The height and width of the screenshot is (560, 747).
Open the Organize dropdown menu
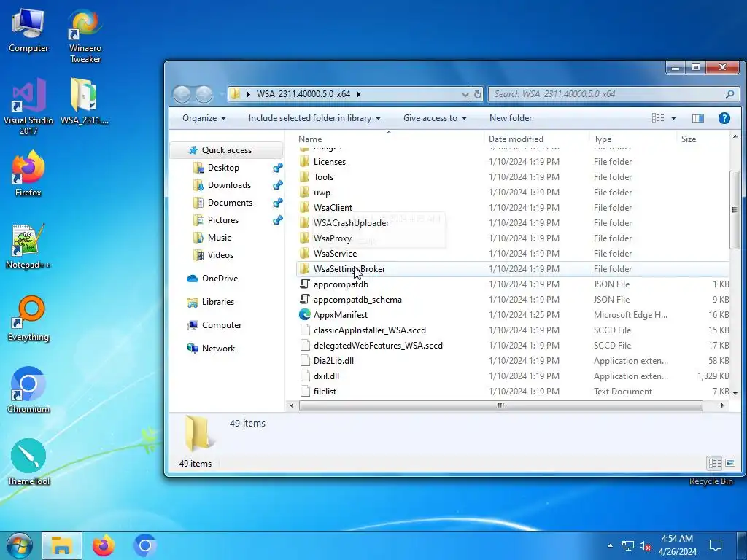point(204,118)
